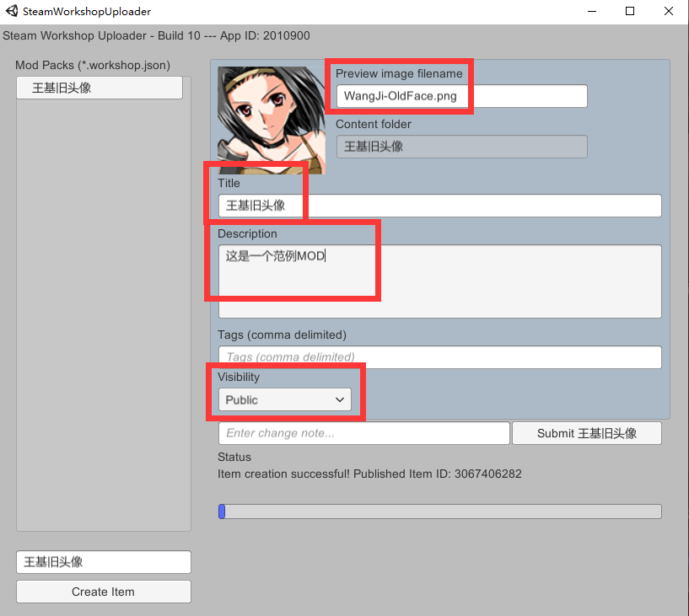Click the Create Item button
The image size is (689, 616).
(104, 592)
